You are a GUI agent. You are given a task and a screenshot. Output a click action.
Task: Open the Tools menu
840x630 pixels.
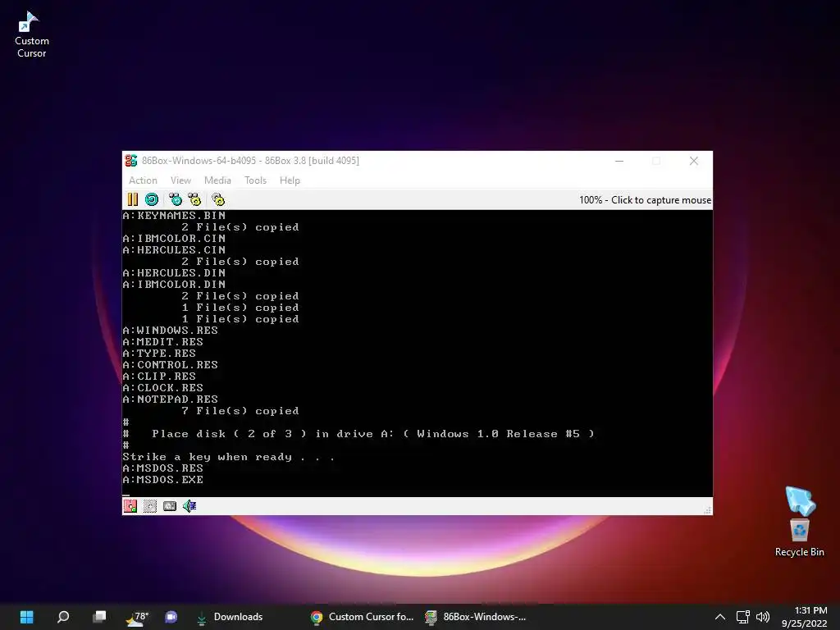click(x=256, y=180)
